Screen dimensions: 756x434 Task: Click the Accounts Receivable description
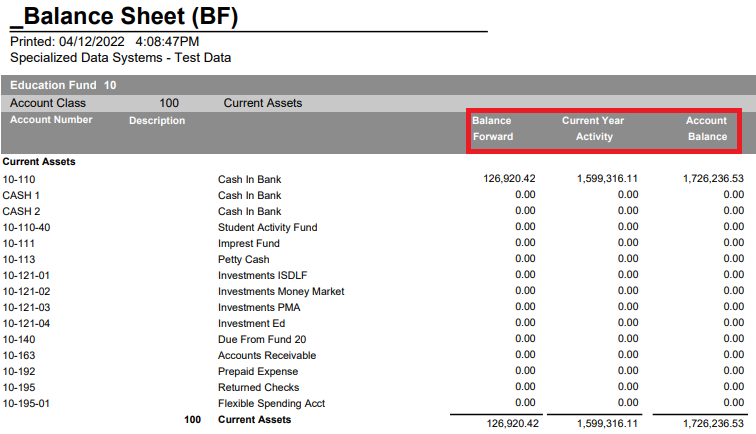click(x=267, y=355)
